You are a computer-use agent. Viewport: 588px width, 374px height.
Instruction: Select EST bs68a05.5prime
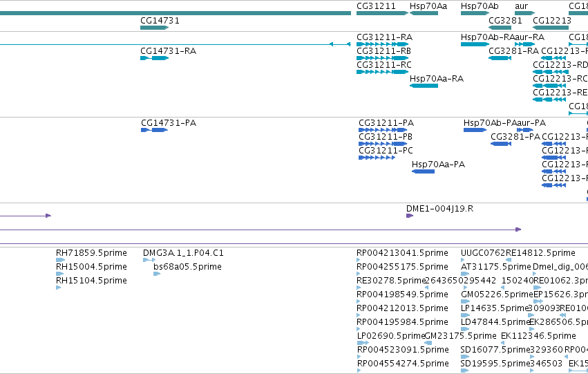click(x=187, y=267)
